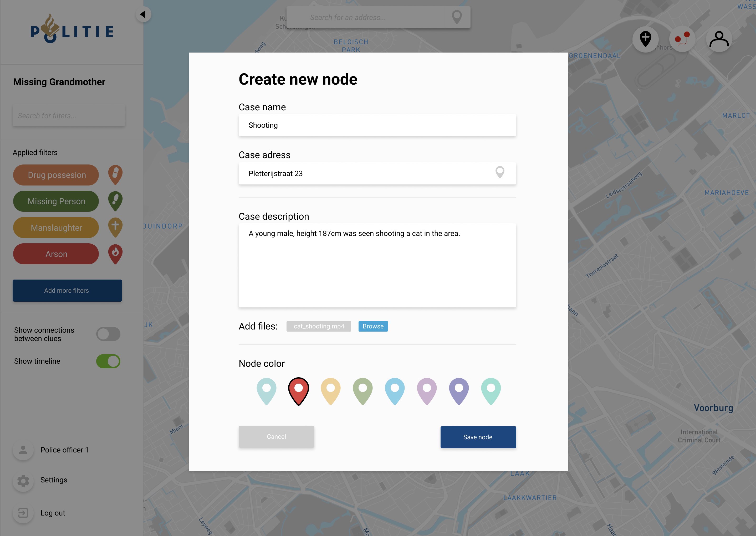This screenshot has height=536, width=756.
Task: Select Log out in the sidebar
Action: 53,513
